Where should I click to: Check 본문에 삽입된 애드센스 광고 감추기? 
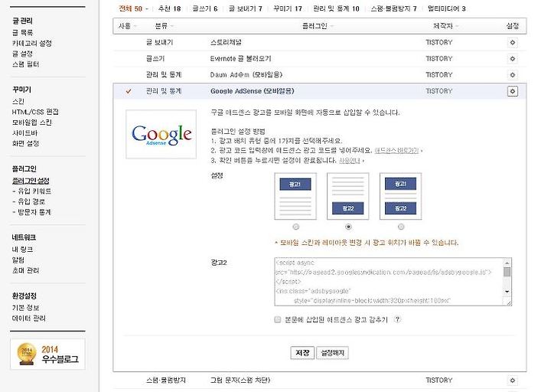[278, 319]
